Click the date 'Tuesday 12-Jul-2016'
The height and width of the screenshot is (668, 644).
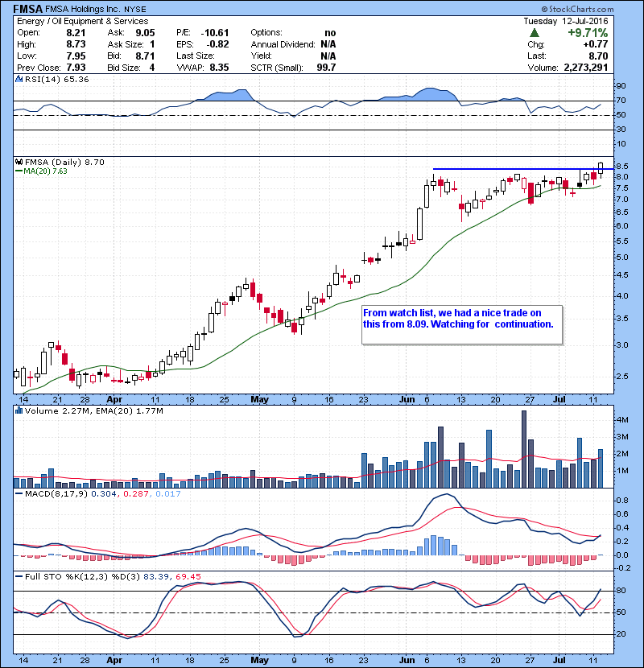tap(566, 21)
